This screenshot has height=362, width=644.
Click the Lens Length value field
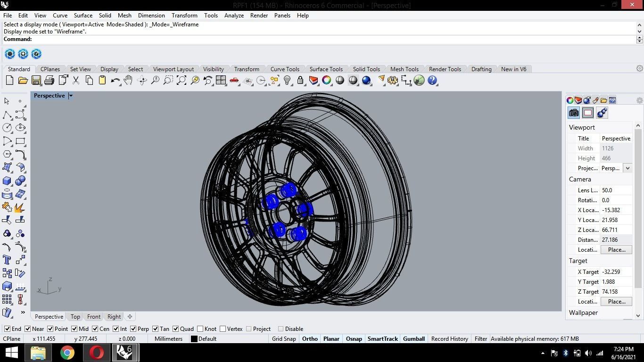pos(616,190)
